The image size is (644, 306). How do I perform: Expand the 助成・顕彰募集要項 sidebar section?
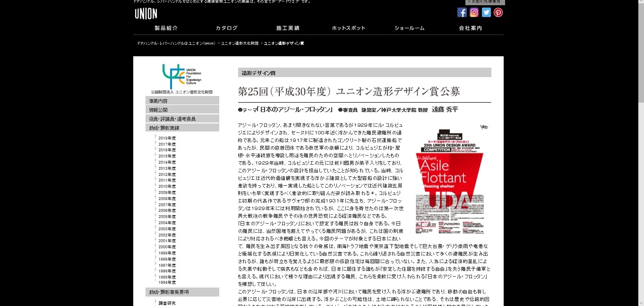(182, 292)
